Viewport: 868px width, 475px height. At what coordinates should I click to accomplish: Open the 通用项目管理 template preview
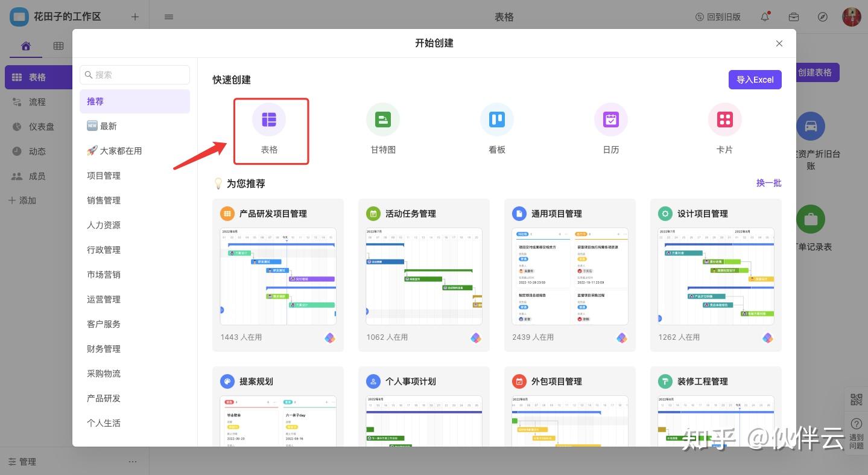click(x=570, y=276)
